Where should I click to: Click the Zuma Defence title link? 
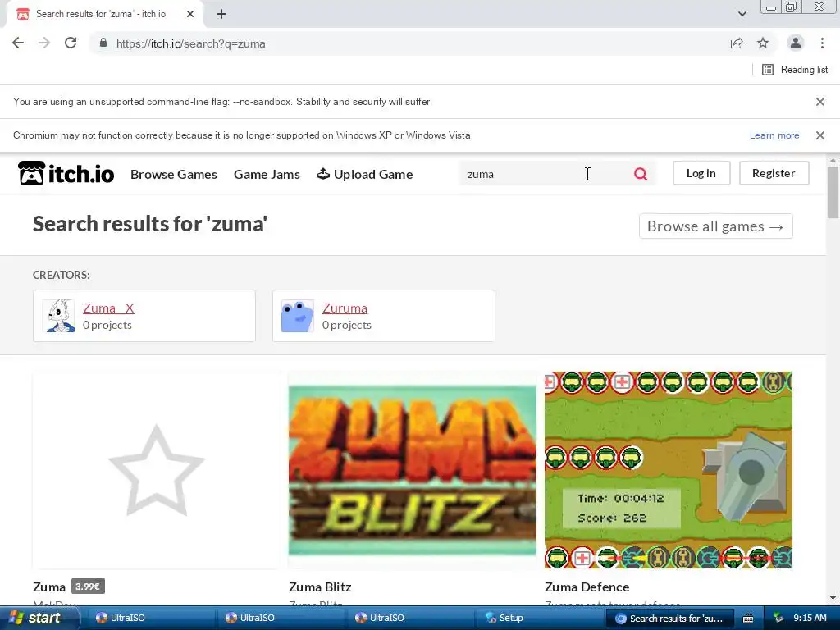pyautogui.click(x=587, y=587)
